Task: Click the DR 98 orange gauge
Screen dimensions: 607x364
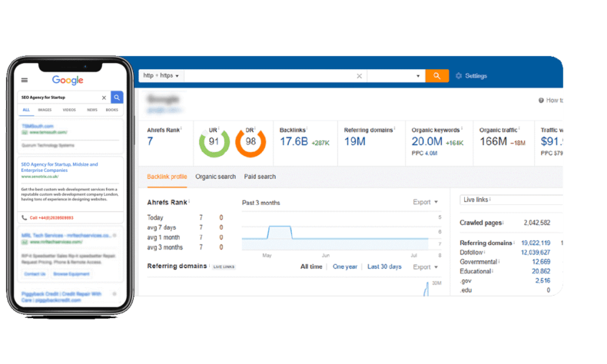Action: [250, 142]
